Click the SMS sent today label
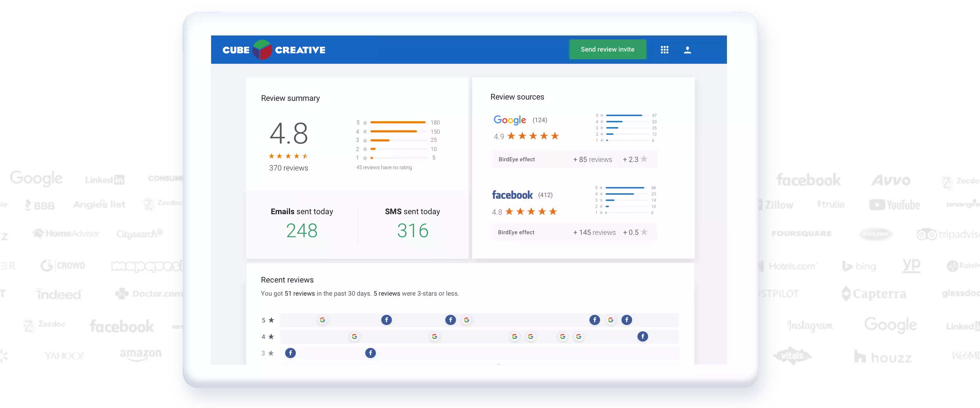This screenshot has height=408, width=980. click(412, 212)
